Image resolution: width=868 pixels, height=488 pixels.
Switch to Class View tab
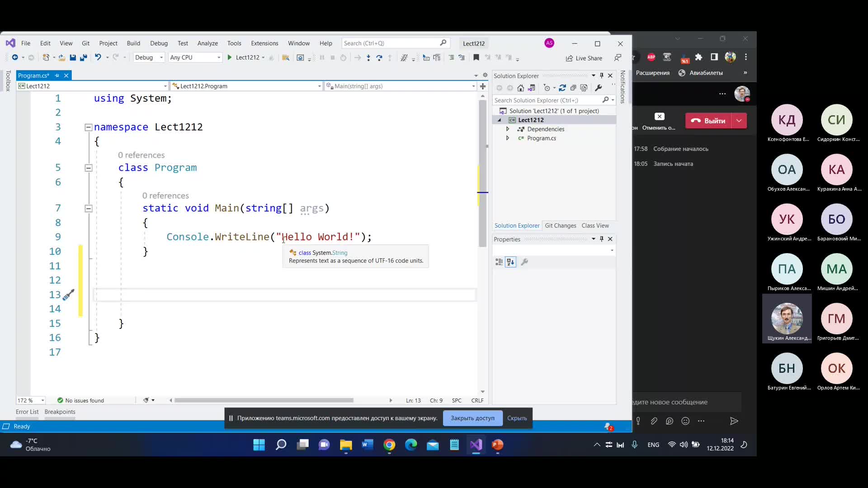coord(595,226)
